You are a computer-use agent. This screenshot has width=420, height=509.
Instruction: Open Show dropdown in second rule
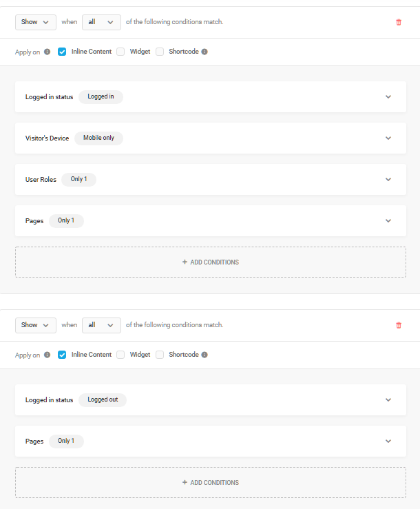(x=36, y=325)
